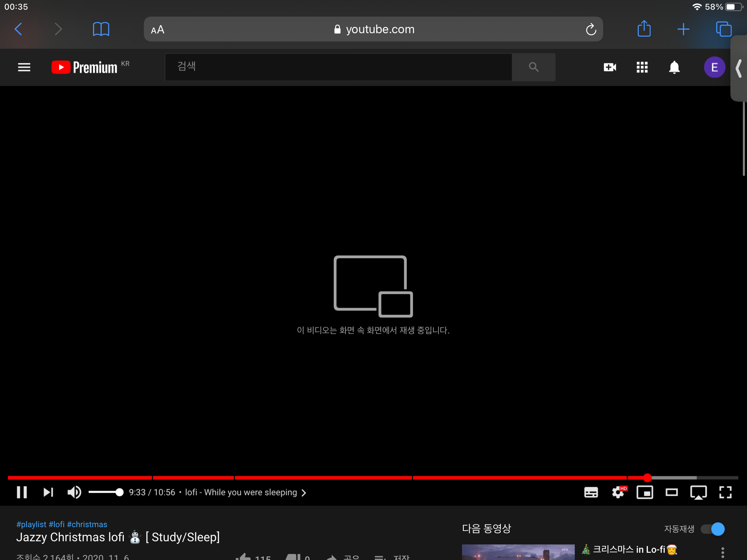Switch to theater mode
Screen dimensions: 747x560
671,492
